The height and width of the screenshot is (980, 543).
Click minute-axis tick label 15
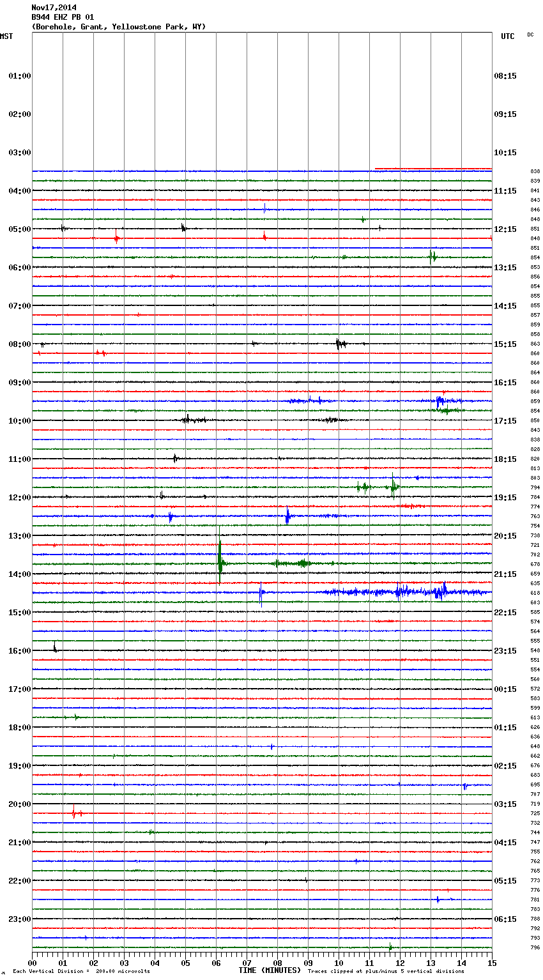pyautogui.click(x=492, y=963)
